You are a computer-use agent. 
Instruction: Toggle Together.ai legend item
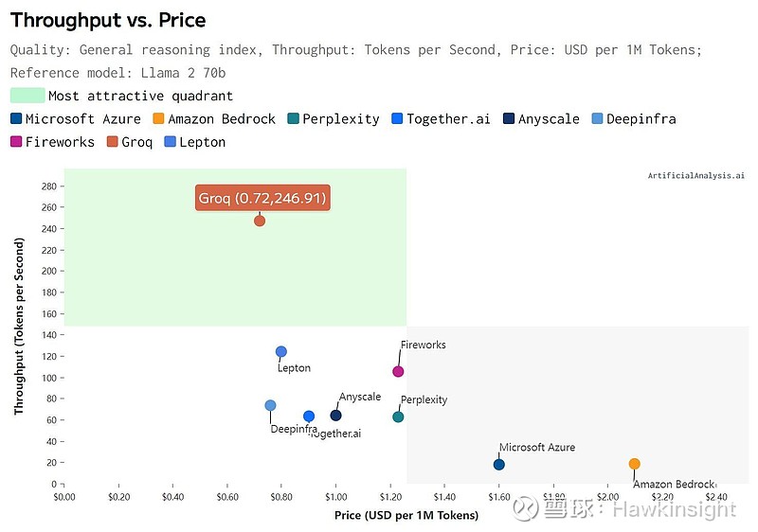[x=447, y=119]
